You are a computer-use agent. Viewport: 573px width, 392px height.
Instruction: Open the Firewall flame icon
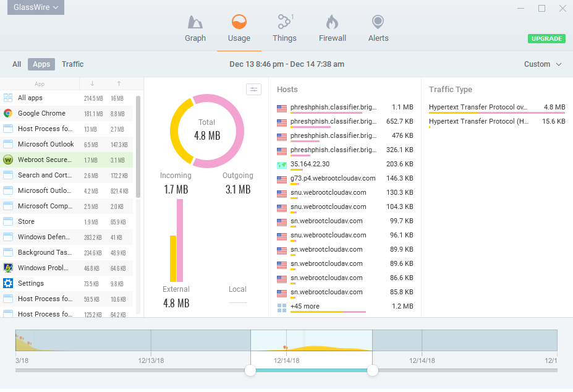point(332,22)
